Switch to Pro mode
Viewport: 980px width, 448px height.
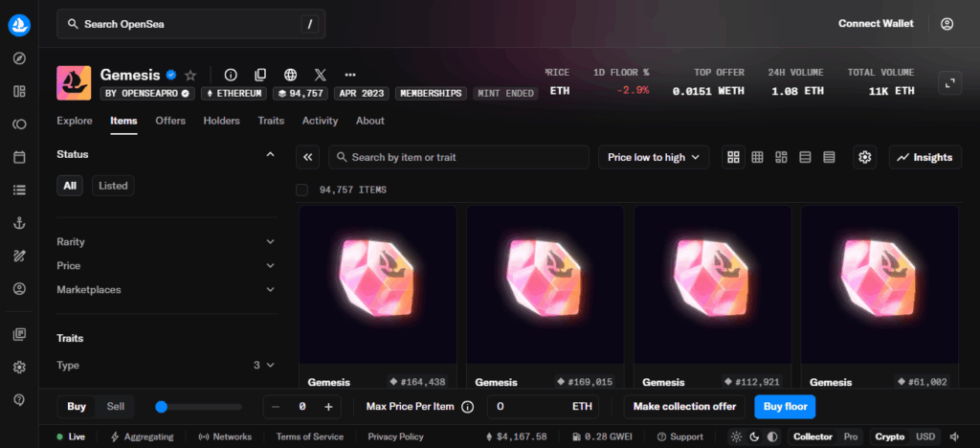(851, 437)
